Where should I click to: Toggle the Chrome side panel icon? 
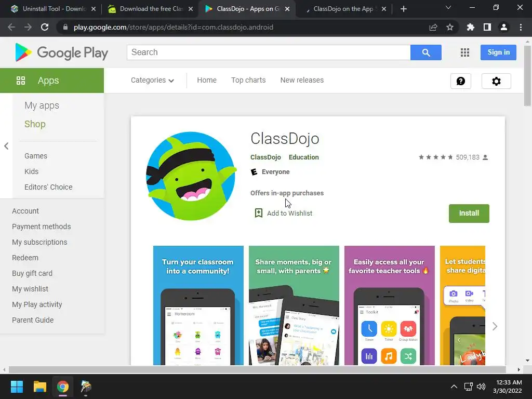click(x=487, y=27)
